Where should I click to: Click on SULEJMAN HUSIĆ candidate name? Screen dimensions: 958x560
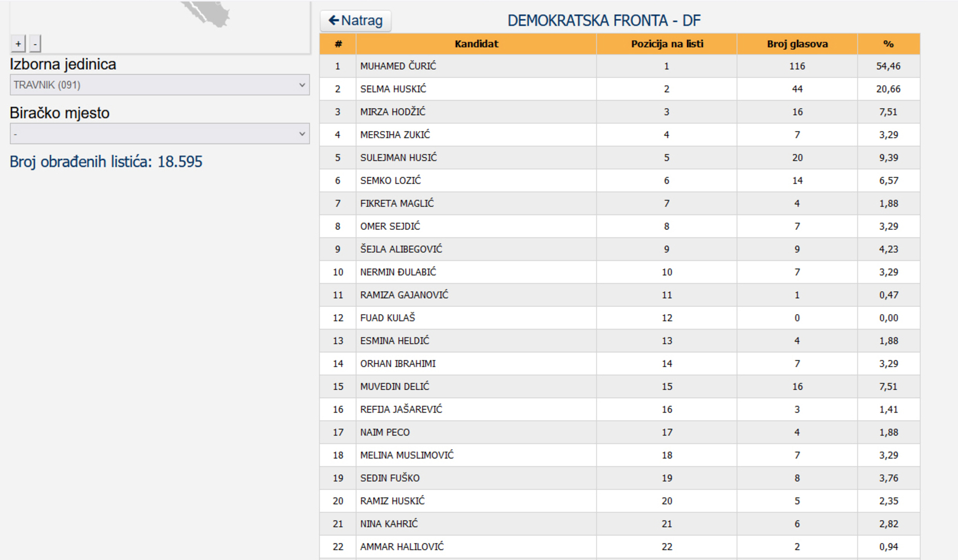(x=398, y=158)
